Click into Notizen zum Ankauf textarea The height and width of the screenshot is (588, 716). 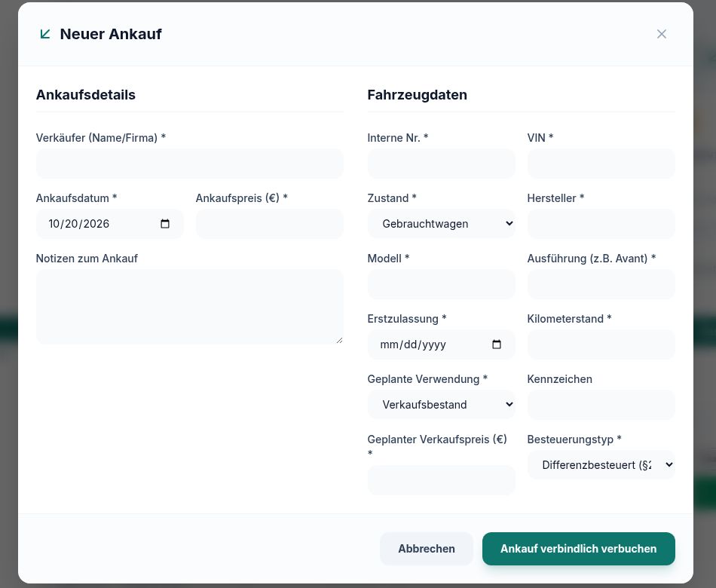189,307
